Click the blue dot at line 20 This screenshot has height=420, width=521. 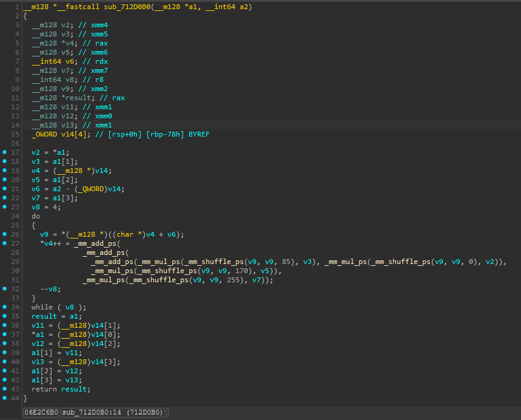pyautogui.click(x=5, y=180)
